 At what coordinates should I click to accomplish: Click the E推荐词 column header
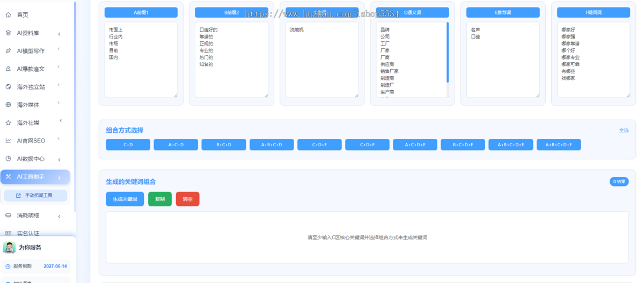tap(503, 12)
